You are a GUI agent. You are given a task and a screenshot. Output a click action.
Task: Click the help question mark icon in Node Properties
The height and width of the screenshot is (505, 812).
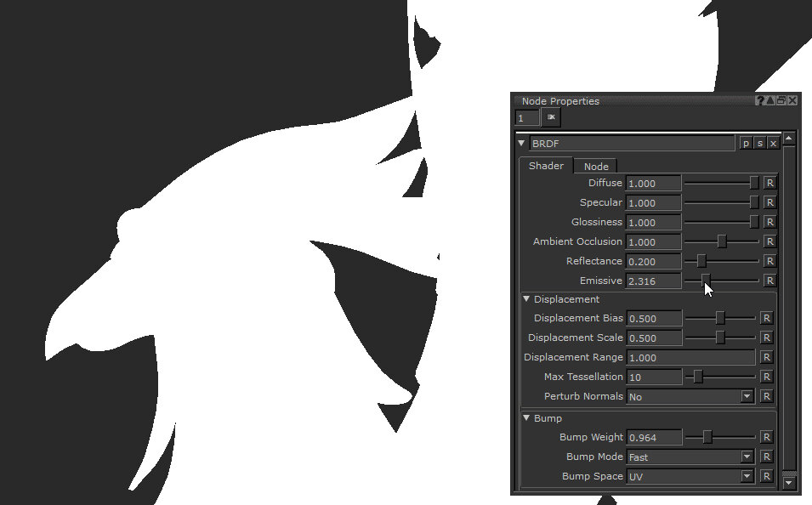pos(758,99)
